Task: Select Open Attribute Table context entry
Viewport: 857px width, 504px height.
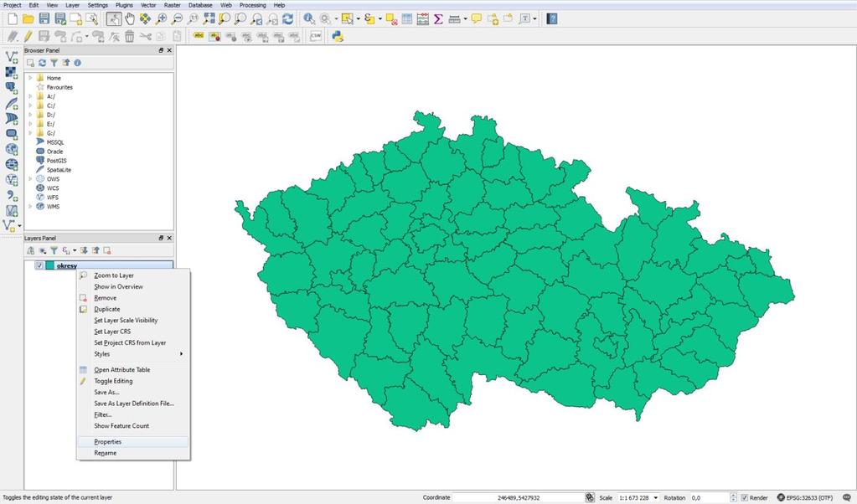Action: 133,370
